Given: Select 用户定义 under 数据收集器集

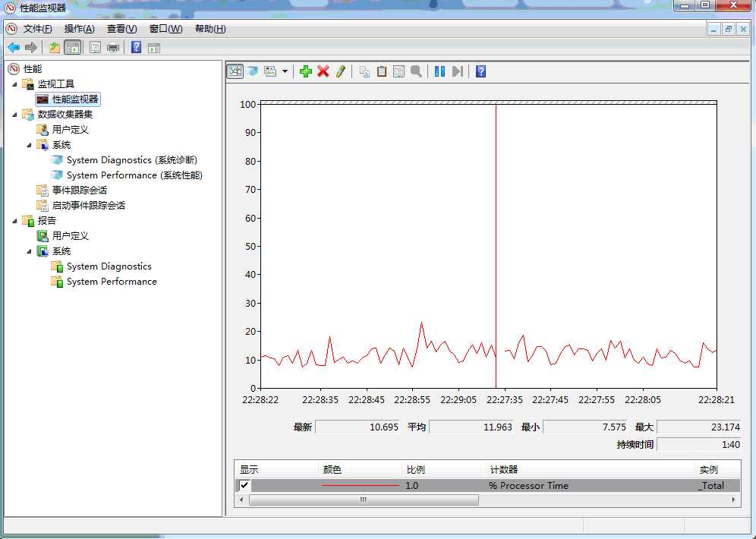Looking at the screenshot, I should [71, 130].
